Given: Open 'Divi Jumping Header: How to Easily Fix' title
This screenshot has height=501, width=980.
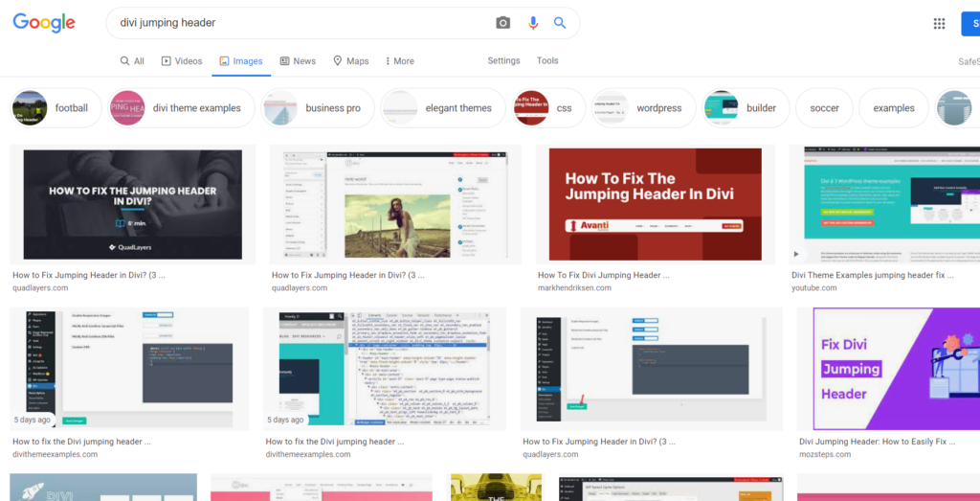Looking at the screenshot, I should (877, 442).
